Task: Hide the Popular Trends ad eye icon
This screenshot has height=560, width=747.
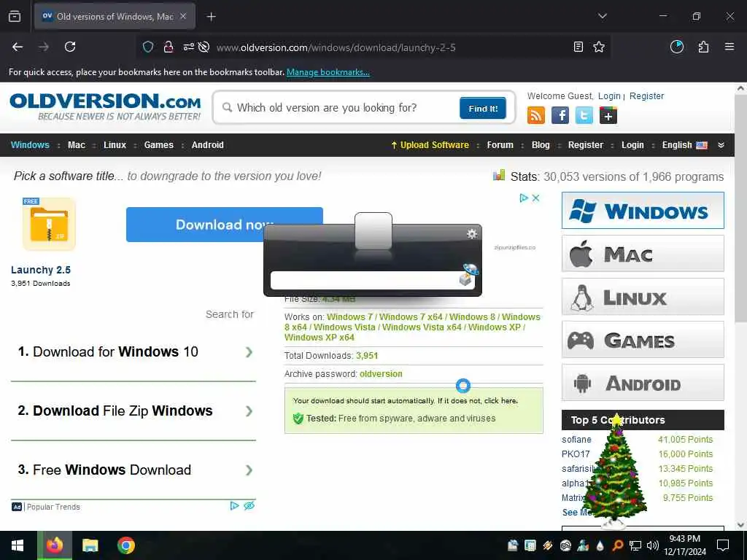Action: click(249, 506)
